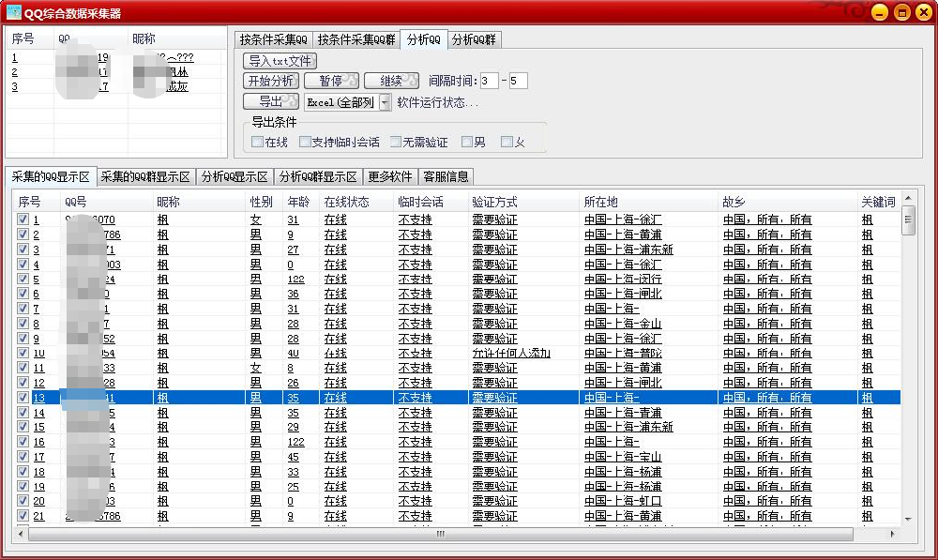This screenshot has width=938, height=560.
Task: Select 允许任何人添加 cell in row 10
Action: 511,353
